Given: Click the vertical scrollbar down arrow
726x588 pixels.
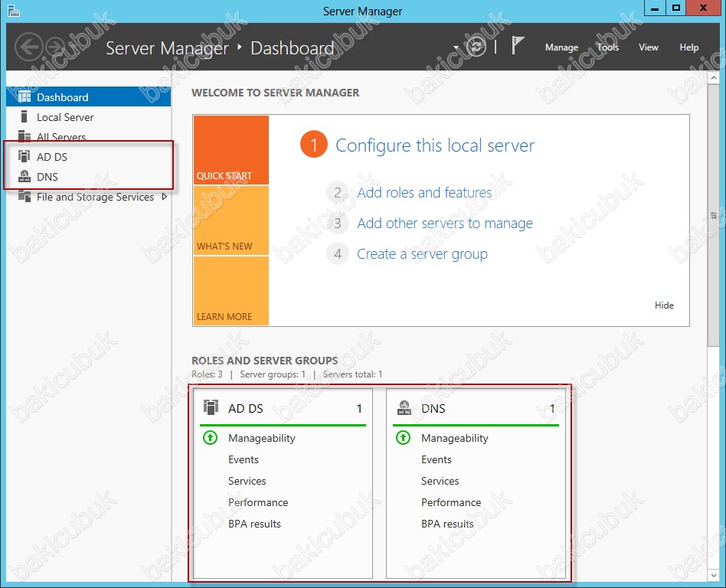Looking at the screenshot, I should tap(714, 576).
